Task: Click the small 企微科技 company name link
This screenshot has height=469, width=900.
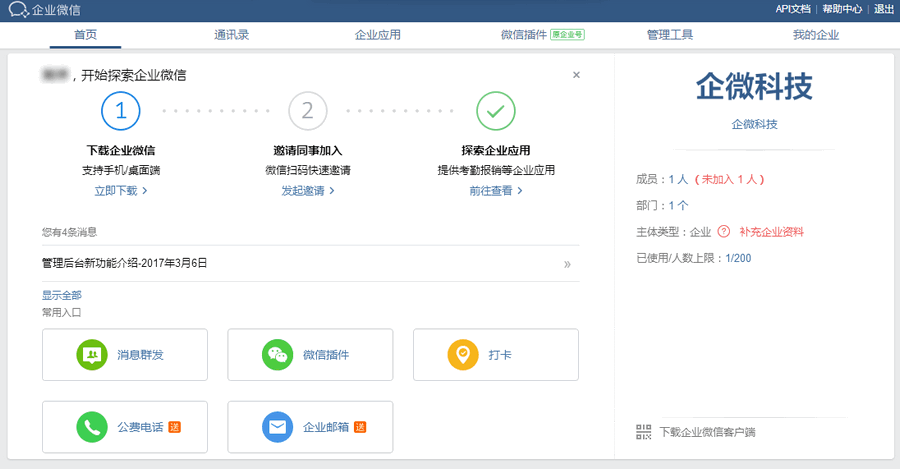Action: (x=754, y=124)
